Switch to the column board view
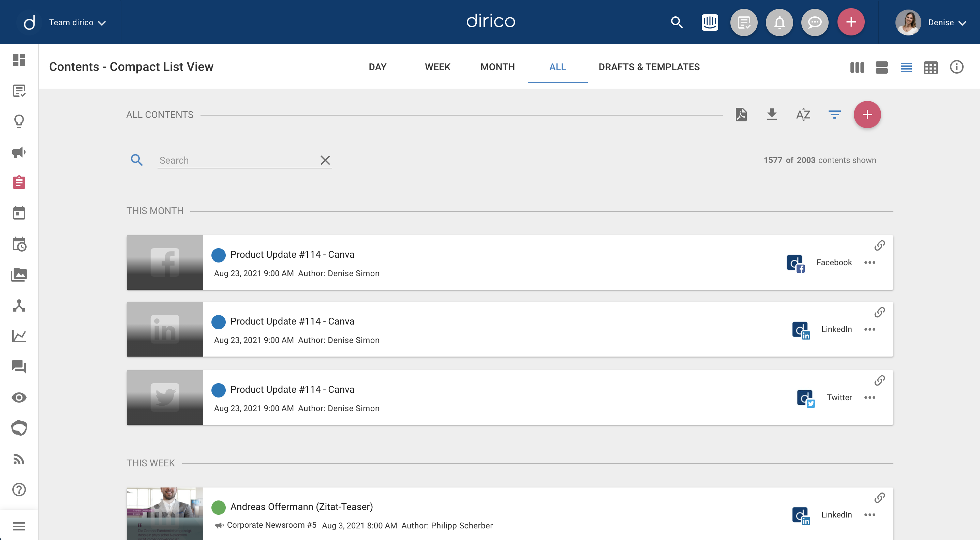 857,67
